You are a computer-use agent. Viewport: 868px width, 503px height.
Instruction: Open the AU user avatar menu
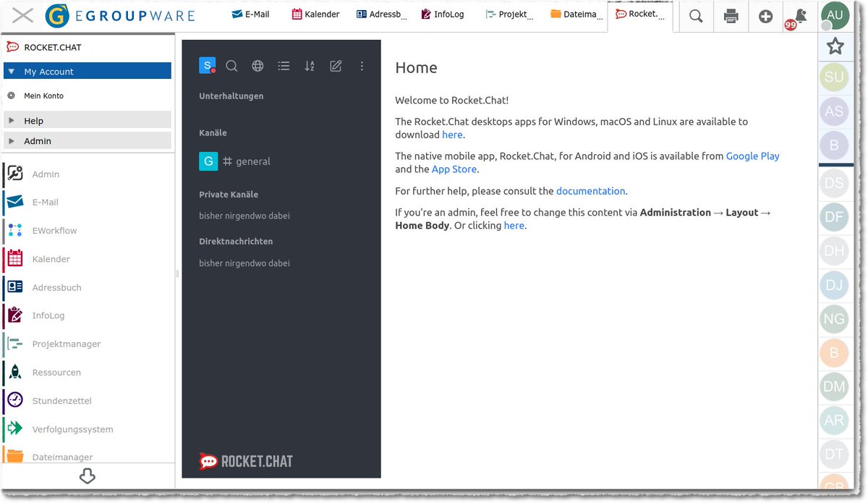(835, 15)
